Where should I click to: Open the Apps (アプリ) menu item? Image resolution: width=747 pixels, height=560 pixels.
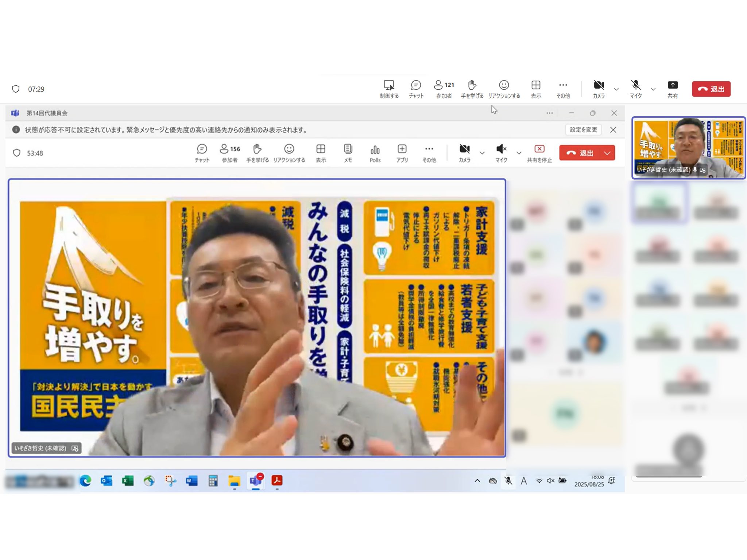coord(402,153)
